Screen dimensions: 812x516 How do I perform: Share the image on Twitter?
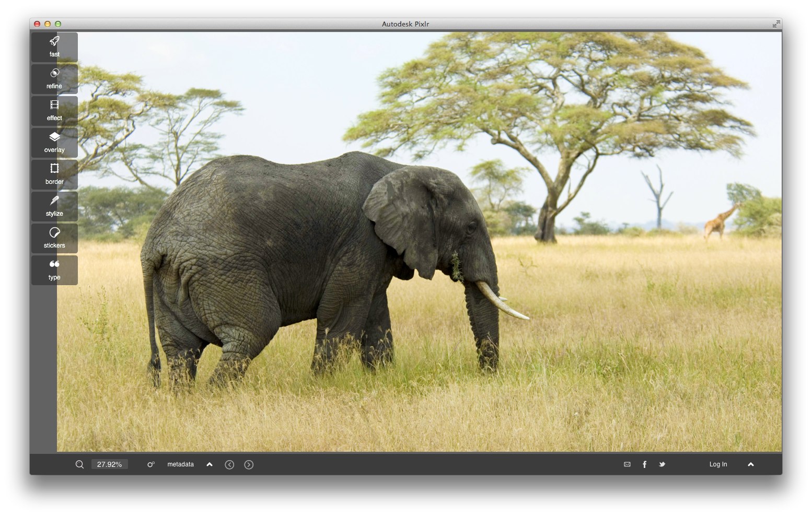662,464
